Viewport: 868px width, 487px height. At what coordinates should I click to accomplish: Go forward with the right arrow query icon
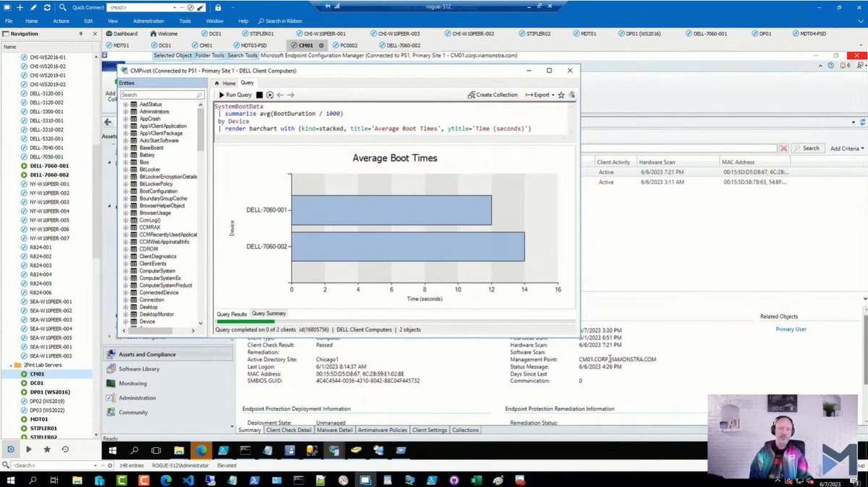291,95
